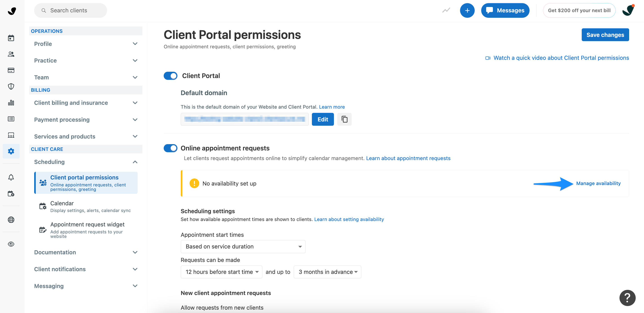Click the blue plus create button
The width and height of the screenshot is (644, 313).
click(x=467, y=10)
